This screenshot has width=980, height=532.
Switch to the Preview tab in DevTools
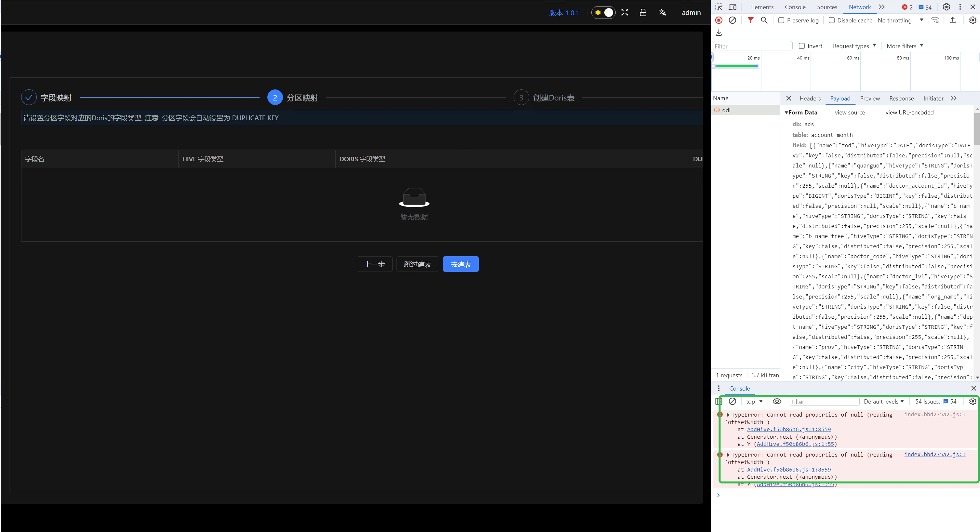coord(870,98)
